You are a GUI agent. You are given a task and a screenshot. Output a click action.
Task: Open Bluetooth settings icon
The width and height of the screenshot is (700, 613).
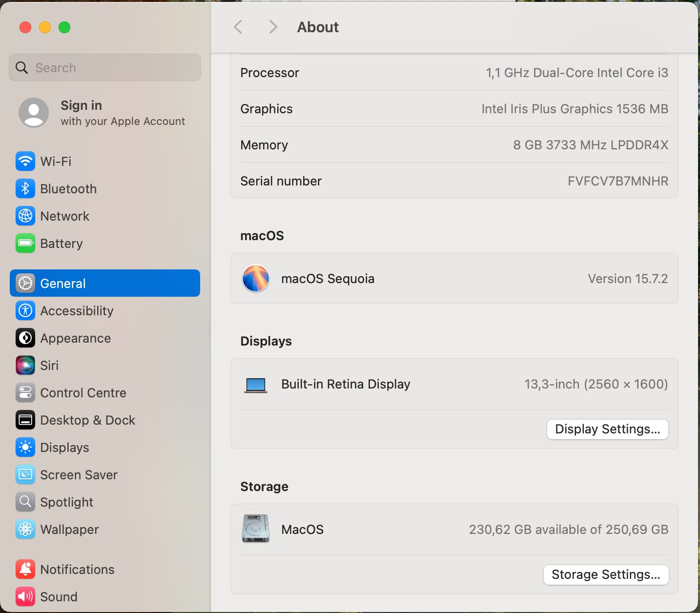click(25, 188)
